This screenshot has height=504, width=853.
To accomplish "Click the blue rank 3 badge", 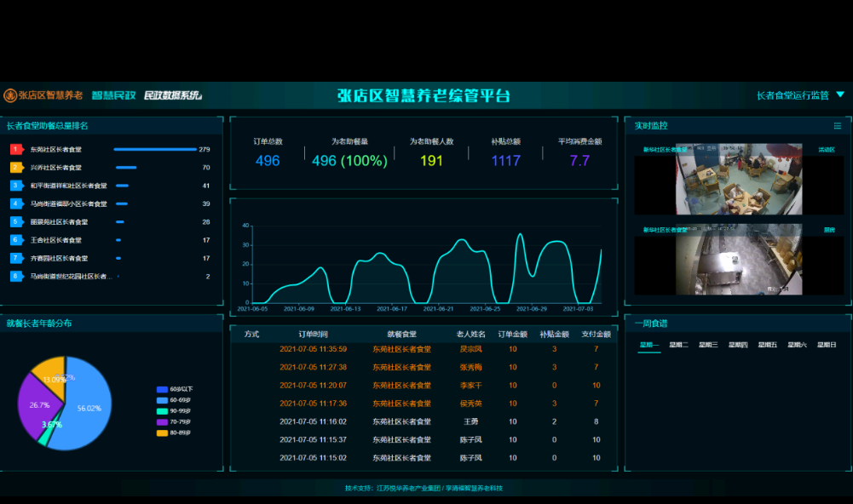I will [x=15, y=186].
